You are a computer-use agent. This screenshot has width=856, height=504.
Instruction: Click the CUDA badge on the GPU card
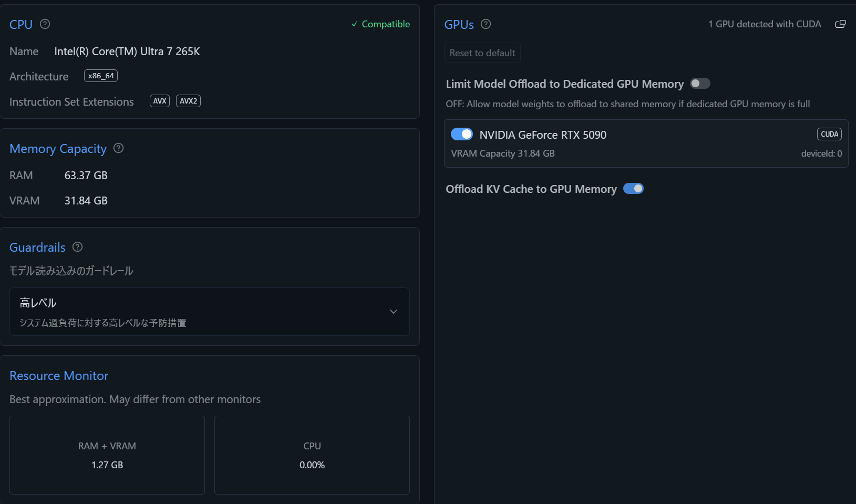coord(829,134)
